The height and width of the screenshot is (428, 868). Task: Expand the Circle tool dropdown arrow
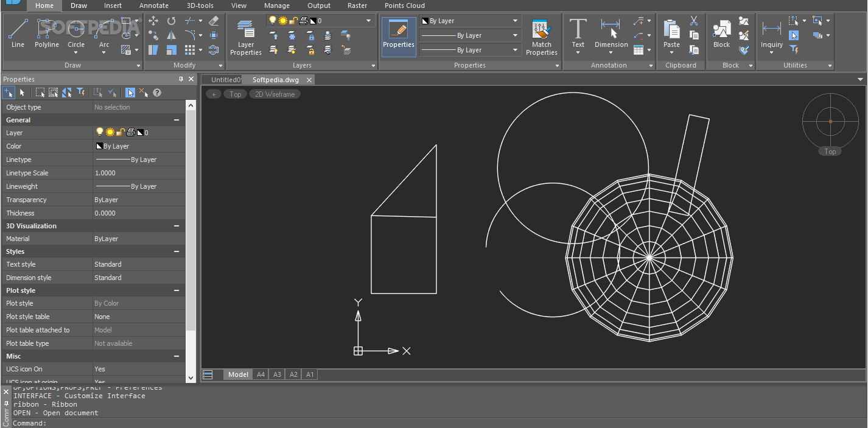coord(76,52)
